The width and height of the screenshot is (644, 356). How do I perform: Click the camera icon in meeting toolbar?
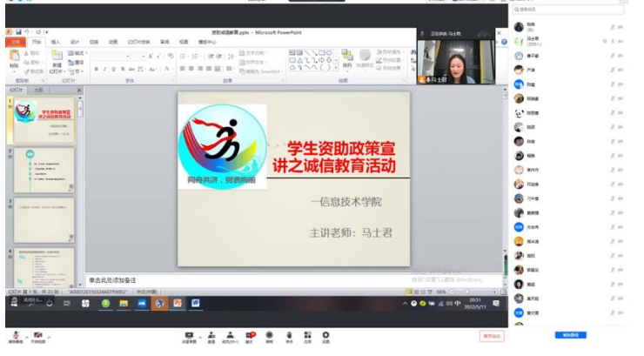38,334
